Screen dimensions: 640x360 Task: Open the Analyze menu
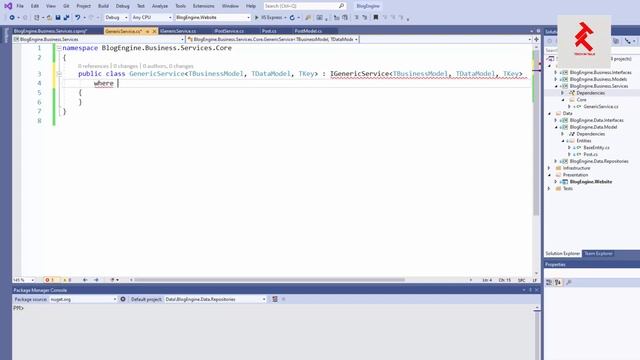click(160, 6)
